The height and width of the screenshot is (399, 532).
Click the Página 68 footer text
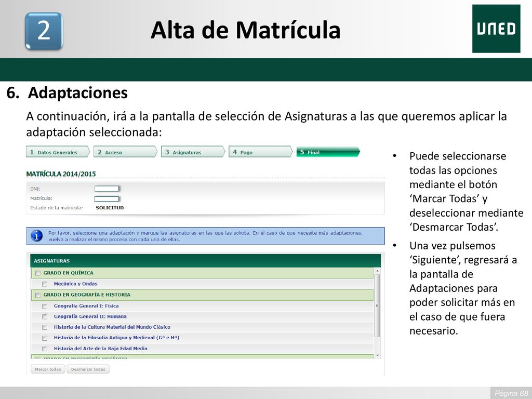[x=511, y=393]
